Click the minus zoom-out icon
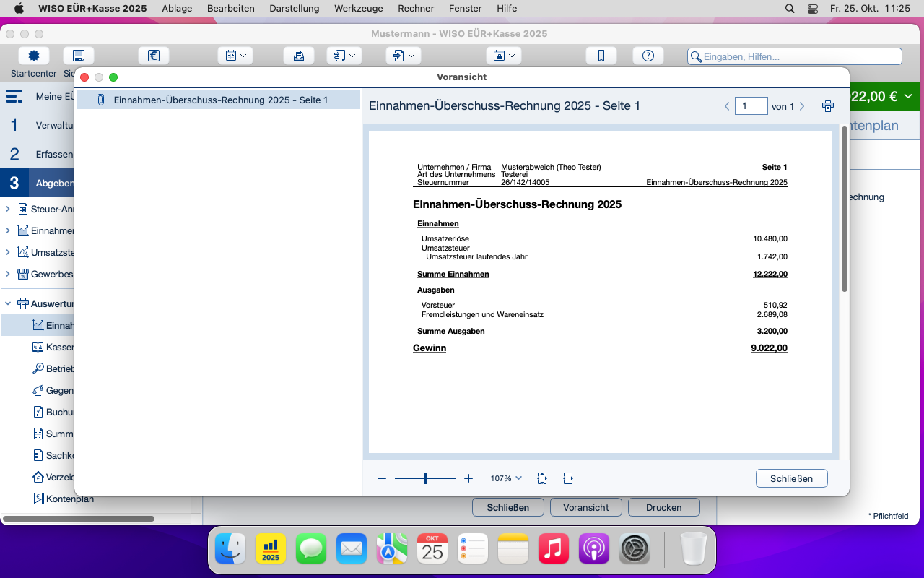This screenshot has height=578, width=924. tap(382, 478)
